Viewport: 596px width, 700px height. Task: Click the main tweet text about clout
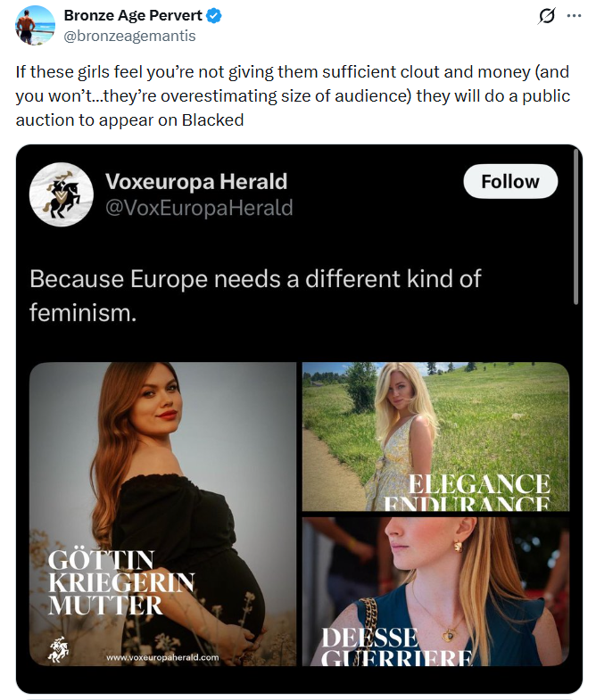(x=293, y=96)
